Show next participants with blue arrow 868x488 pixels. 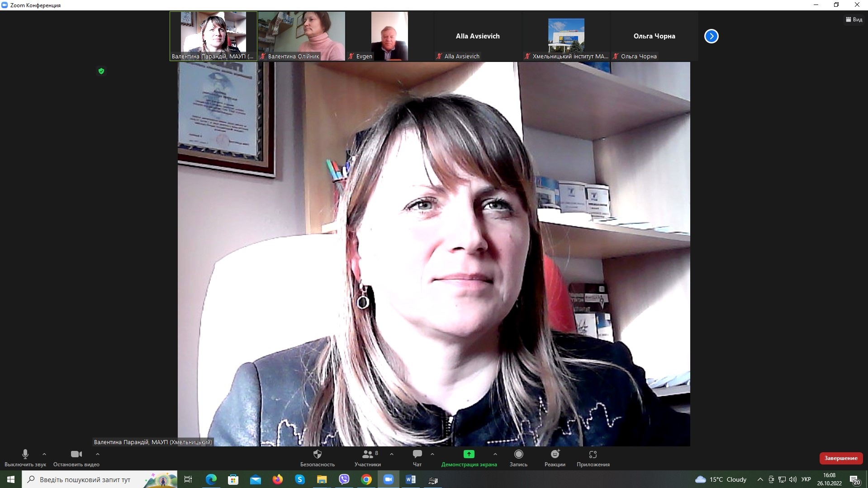711,36
